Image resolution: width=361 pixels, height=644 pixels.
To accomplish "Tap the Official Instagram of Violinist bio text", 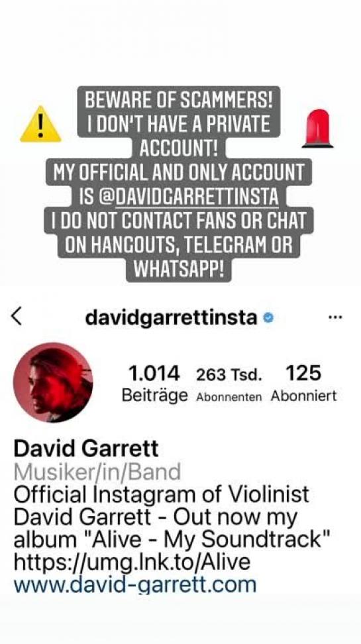I will click(161, 494).
